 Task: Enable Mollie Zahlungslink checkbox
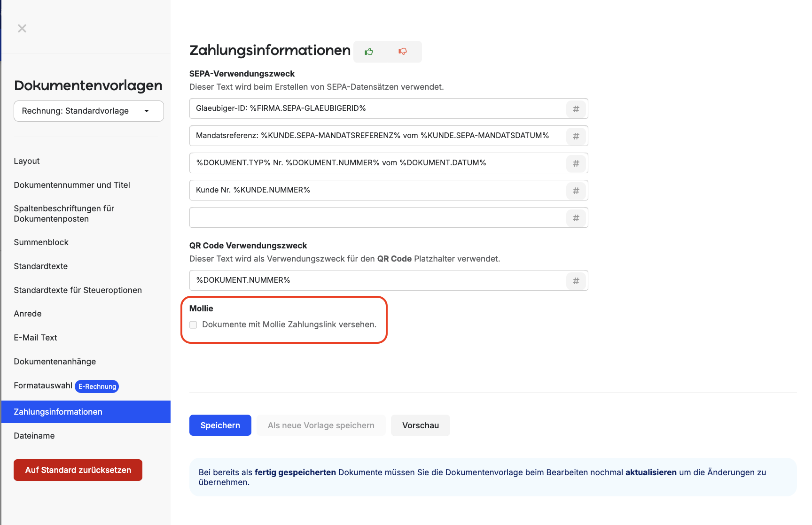tap(193, 325)
